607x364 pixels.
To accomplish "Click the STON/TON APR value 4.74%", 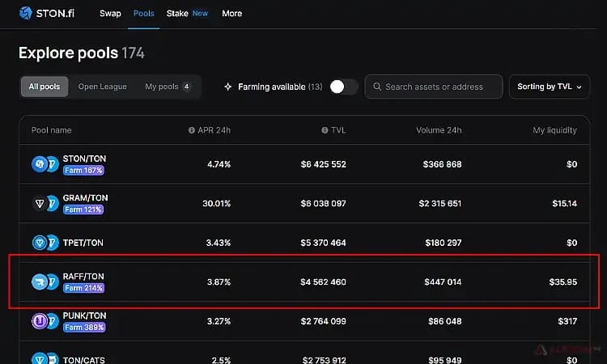I will tap(219, 164).
